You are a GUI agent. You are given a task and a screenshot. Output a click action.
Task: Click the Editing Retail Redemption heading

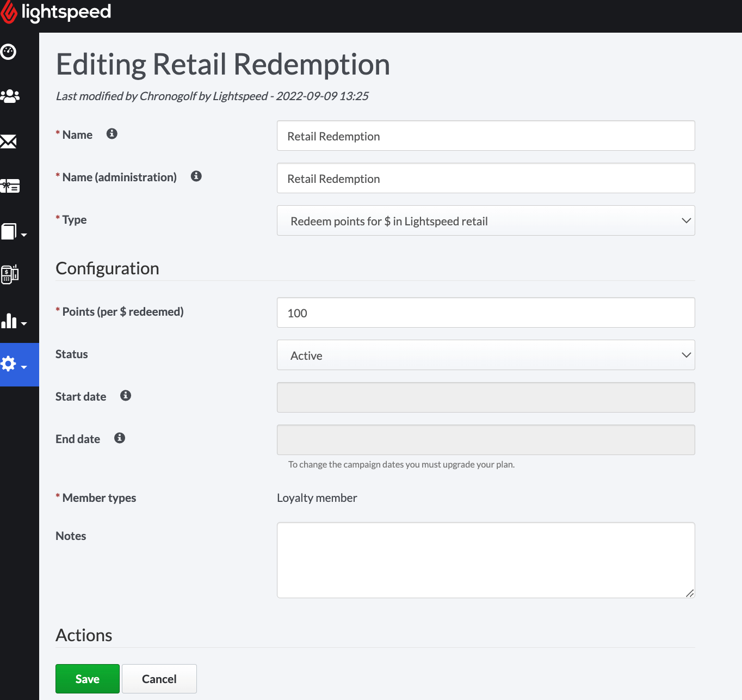point(223,64)
